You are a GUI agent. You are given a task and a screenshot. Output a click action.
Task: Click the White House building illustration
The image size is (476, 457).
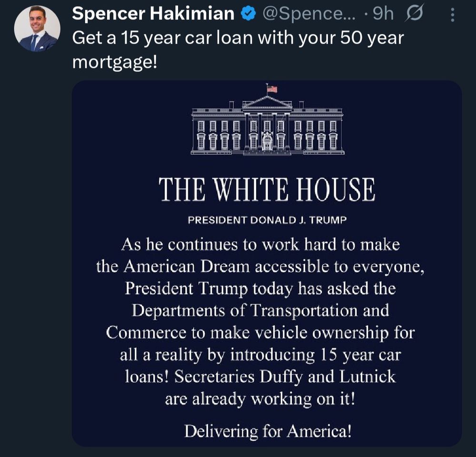pos(267,126)
